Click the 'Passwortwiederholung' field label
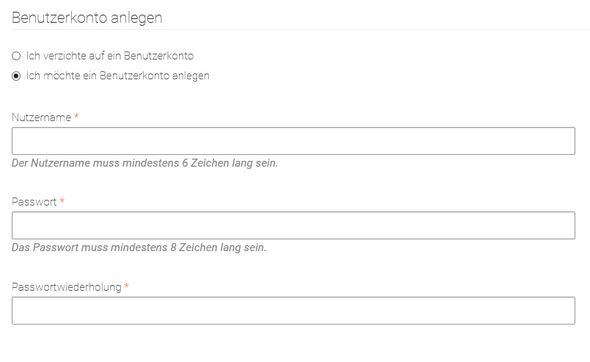590x362 pixels. click(67, 287)
